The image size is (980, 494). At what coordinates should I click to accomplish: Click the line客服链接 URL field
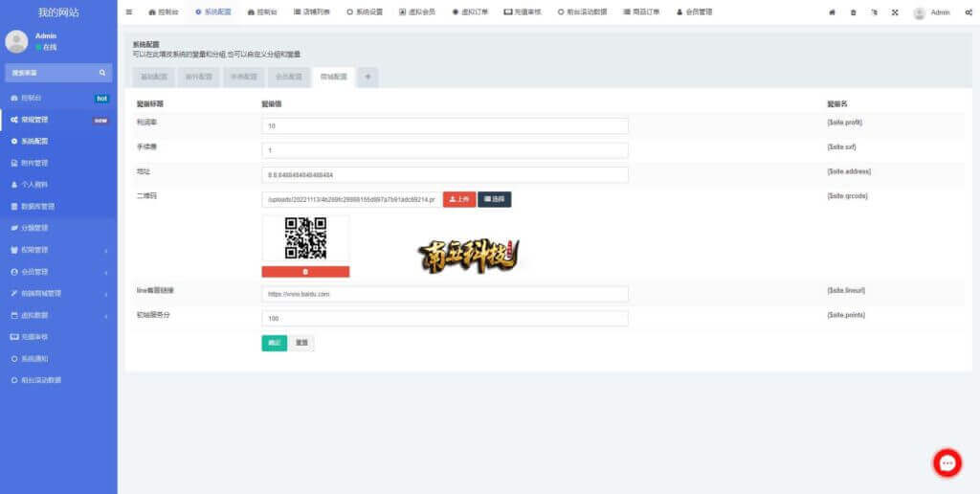444,294
